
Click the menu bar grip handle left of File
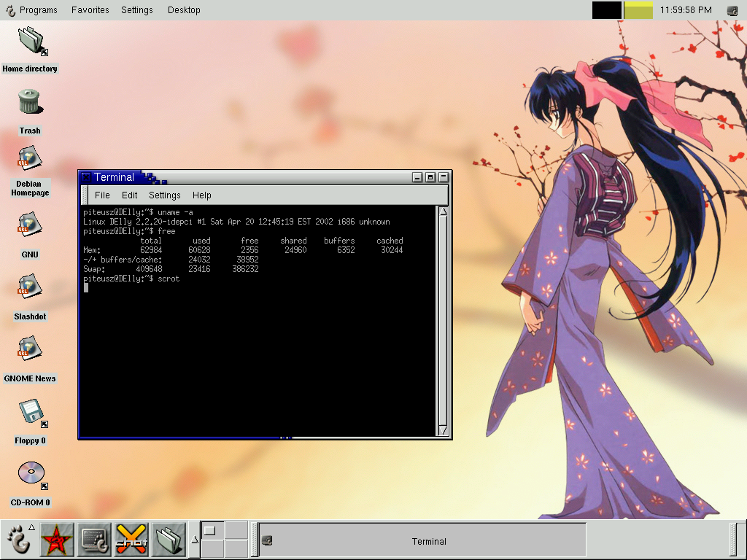(x=85, y=195)
